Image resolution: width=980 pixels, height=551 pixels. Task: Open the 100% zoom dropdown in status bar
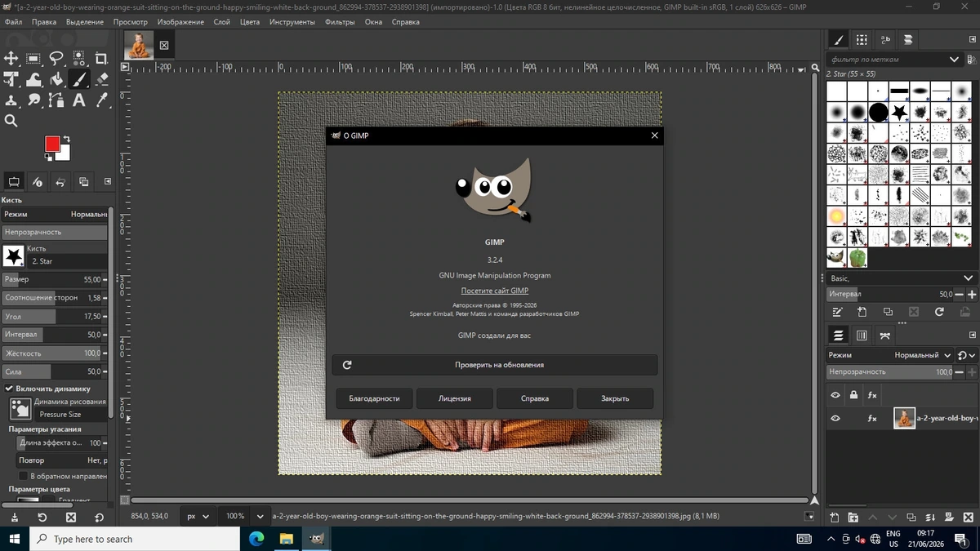(x=245, y=517)
